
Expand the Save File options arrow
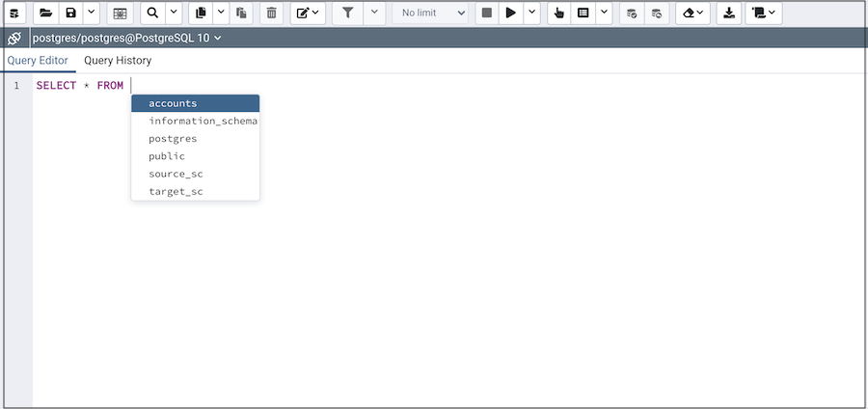click(91, 14)
